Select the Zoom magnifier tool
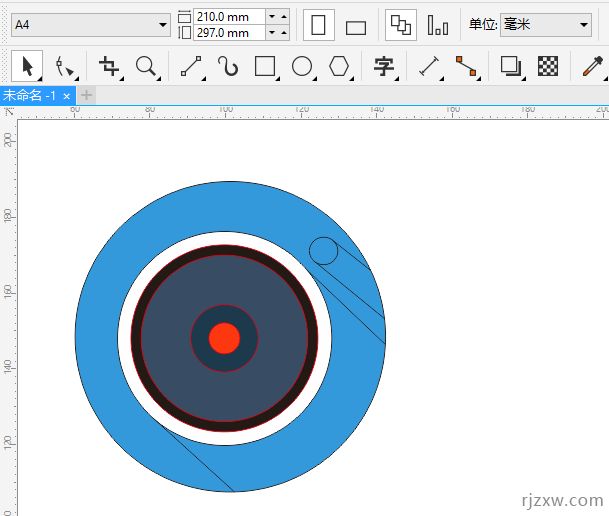The image size is (609, 516). (x=147, y=67)
